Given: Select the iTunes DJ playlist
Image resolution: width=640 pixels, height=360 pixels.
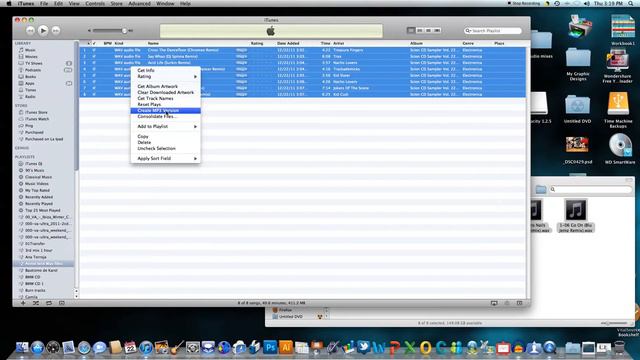Looking at the screenshot, I should [x=33, y=164].
